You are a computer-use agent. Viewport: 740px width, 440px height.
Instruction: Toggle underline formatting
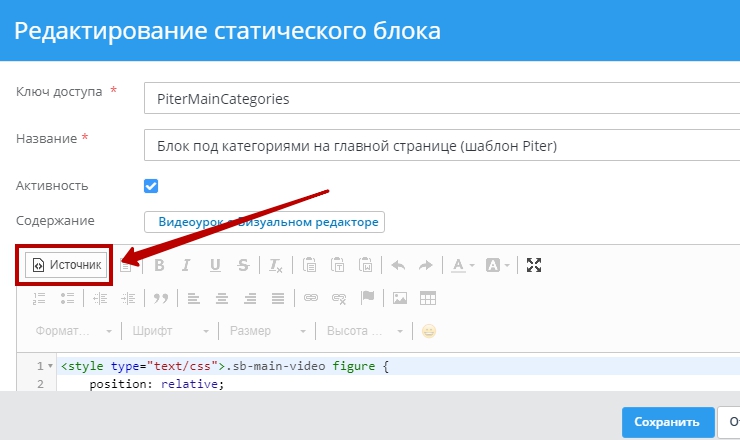tap(214, 265)
